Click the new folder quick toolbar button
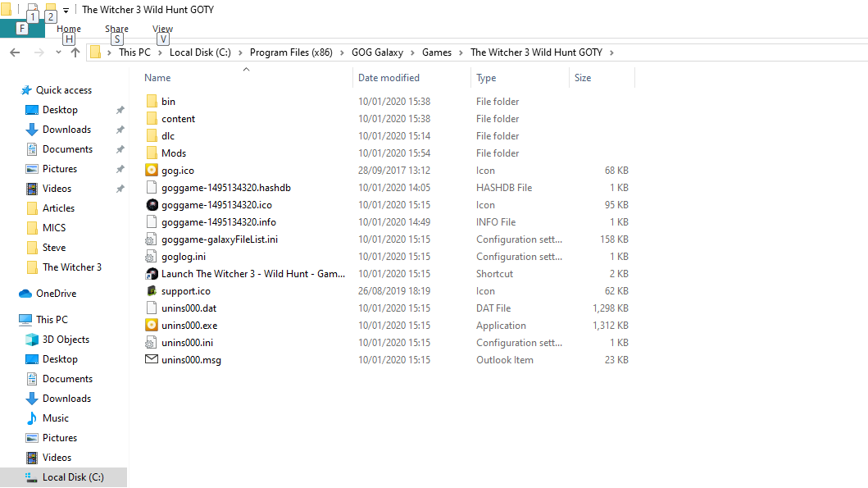 [50, 9]
